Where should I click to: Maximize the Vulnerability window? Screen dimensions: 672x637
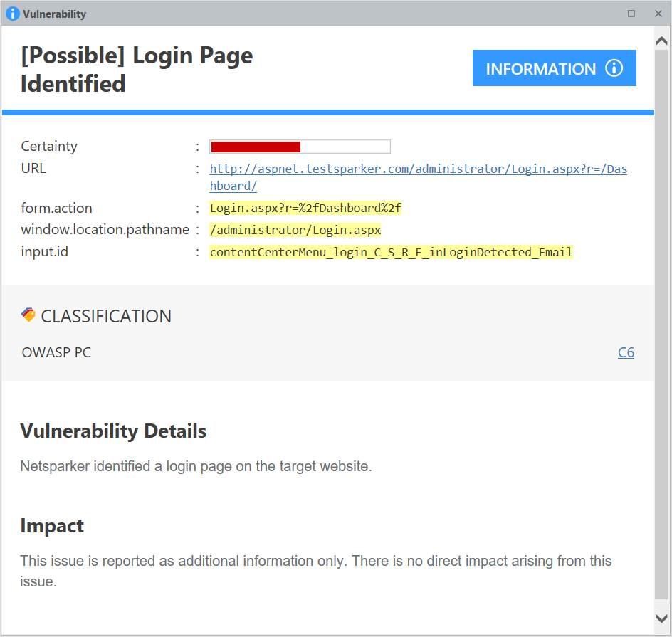pos(630,13)
